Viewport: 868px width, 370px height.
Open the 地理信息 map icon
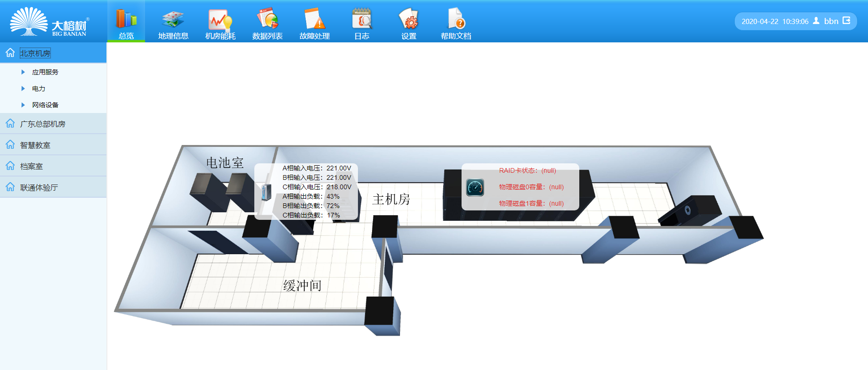(173, 19)
